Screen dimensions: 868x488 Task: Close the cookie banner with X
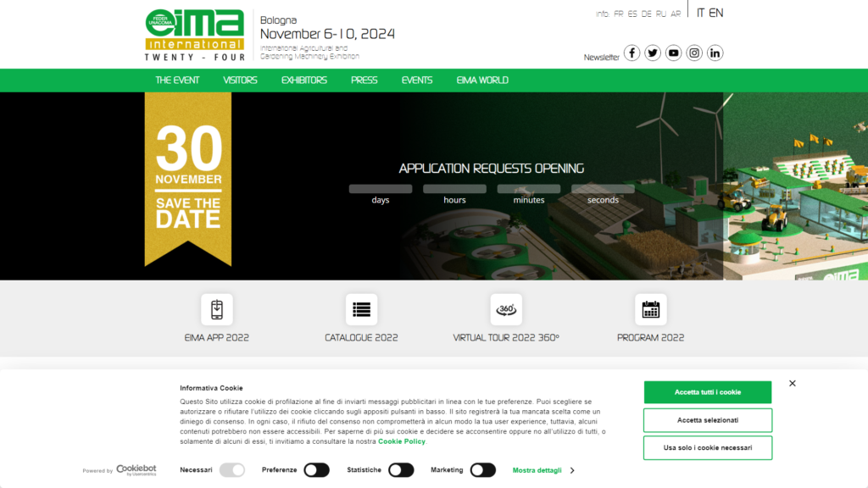[x=793, y=384]
